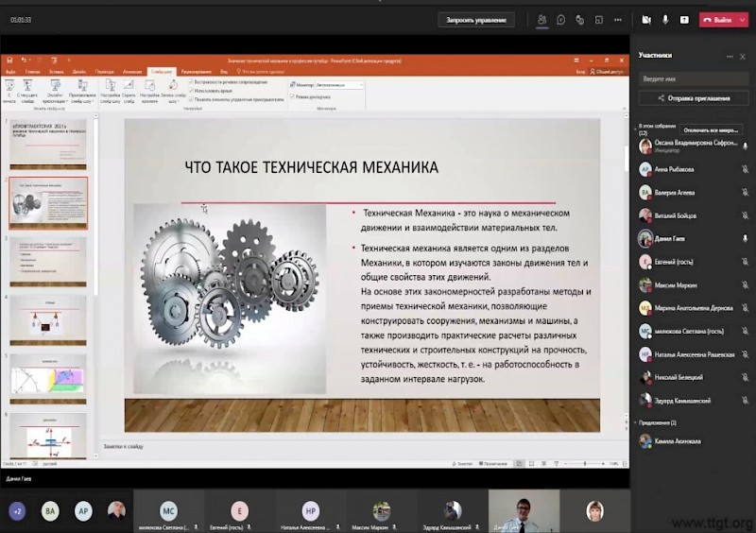This screenshot has width=756, height=533.
Task: Open the participants panel icon
Action: pos(541,19)
